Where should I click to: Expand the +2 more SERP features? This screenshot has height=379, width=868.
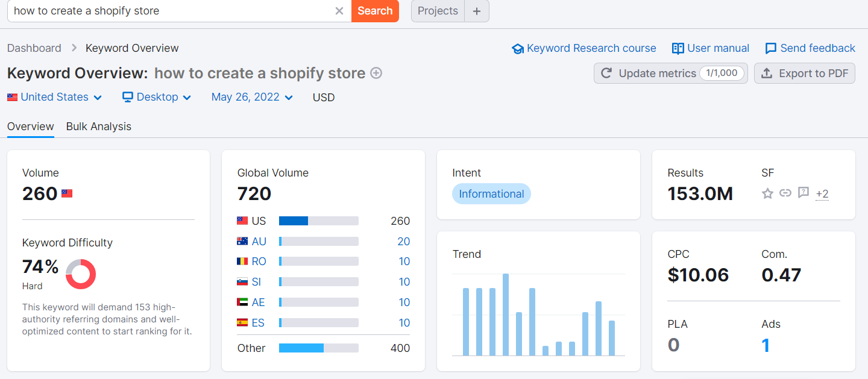coord(822,194)
